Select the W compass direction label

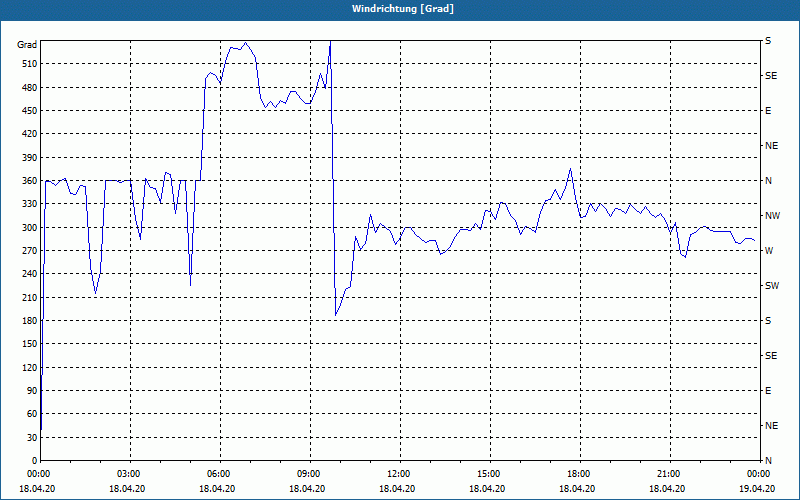tap(769, 251)
